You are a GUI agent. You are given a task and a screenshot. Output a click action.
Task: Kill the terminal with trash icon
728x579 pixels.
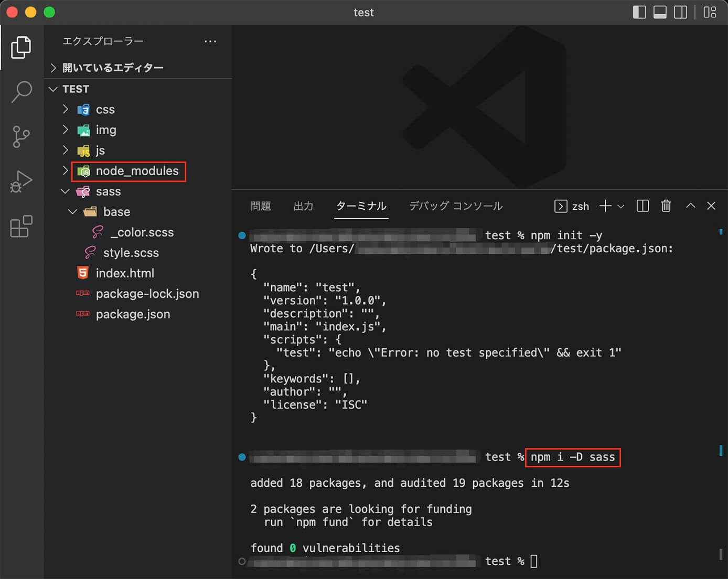click(666, 206)
